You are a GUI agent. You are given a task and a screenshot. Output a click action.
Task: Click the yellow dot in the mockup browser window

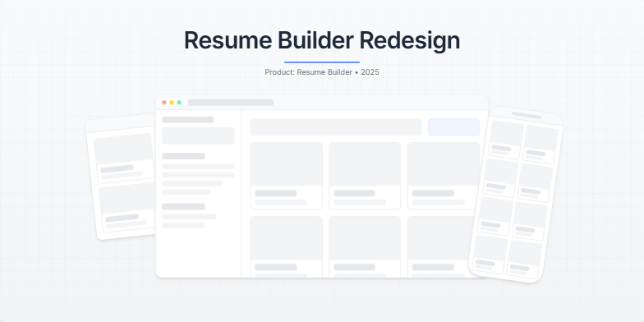(172, 102)
